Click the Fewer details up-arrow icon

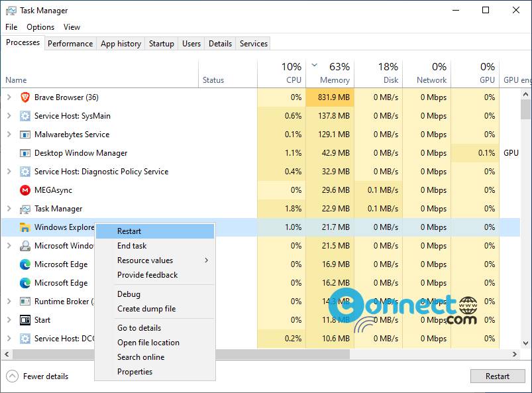pyautogui.click(x=12, y=376)
